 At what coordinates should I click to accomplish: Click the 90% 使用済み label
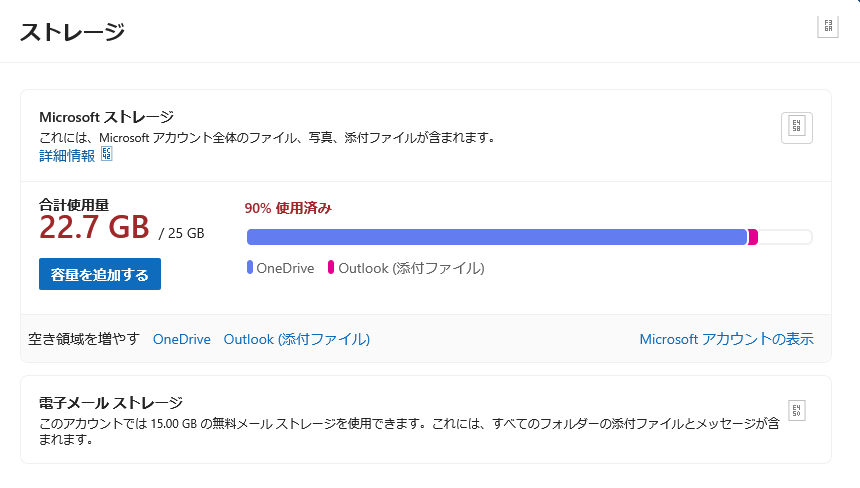pos(288,208)
